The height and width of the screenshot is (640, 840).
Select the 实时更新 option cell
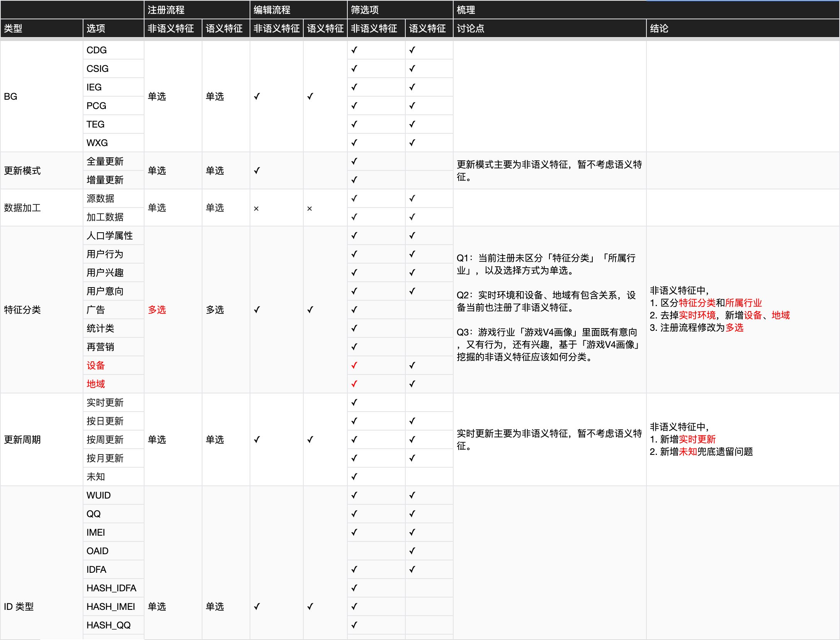114,402
